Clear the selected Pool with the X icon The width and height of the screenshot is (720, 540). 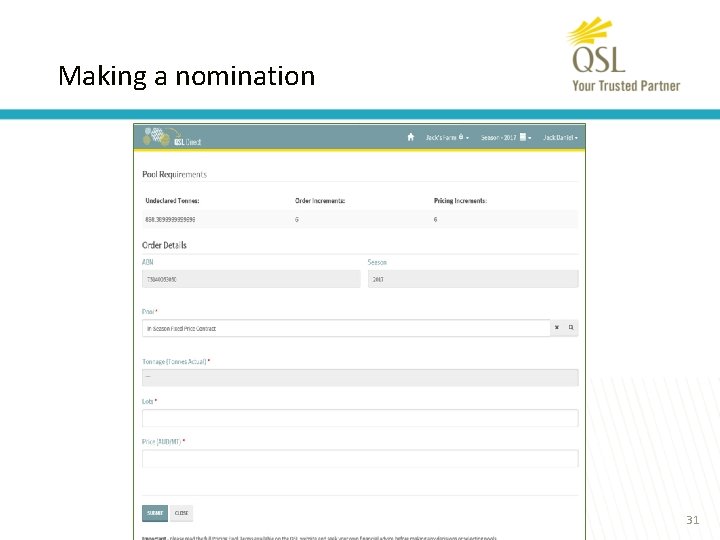coord(557,328)
